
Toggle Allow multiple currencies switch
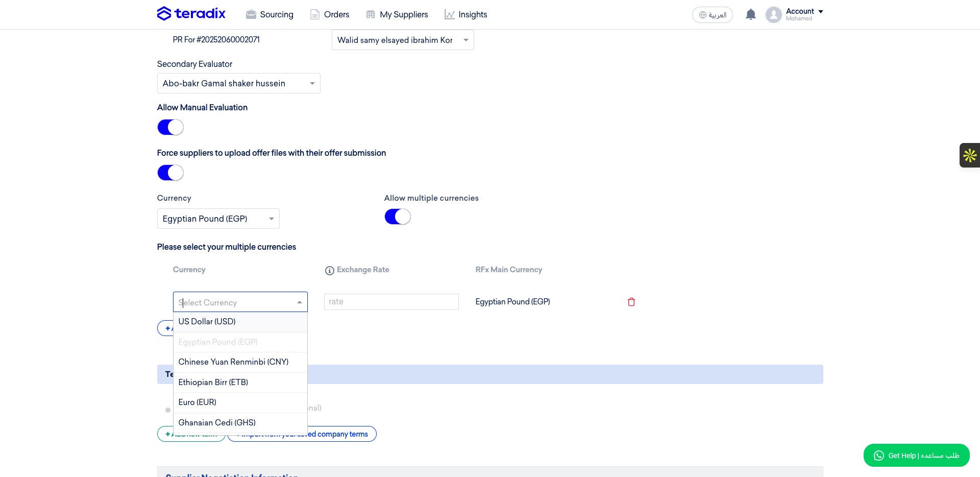tap(398, 217)
